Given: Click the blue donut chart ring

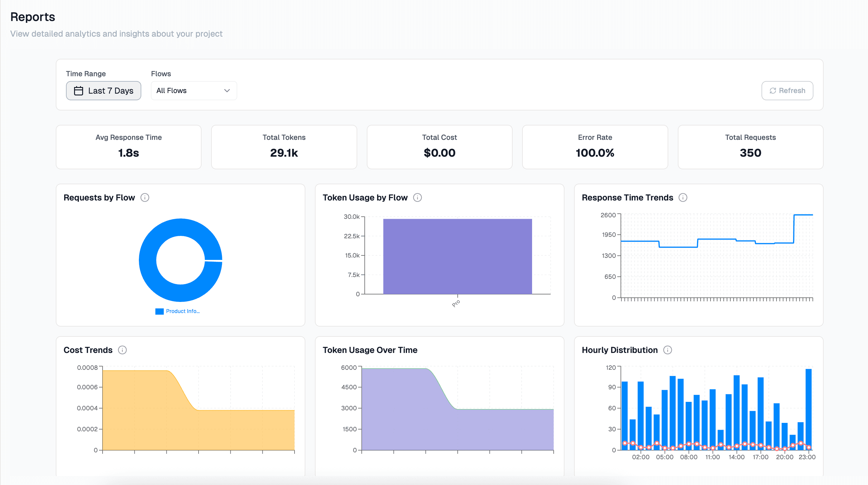Looking at the screenshot, I should point(147,260).
